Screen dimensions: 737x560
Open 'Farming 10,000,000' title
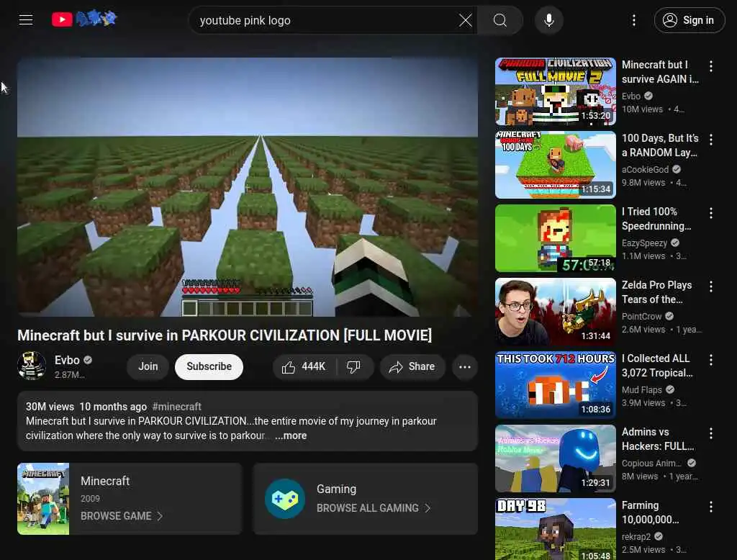pos(650,512)
